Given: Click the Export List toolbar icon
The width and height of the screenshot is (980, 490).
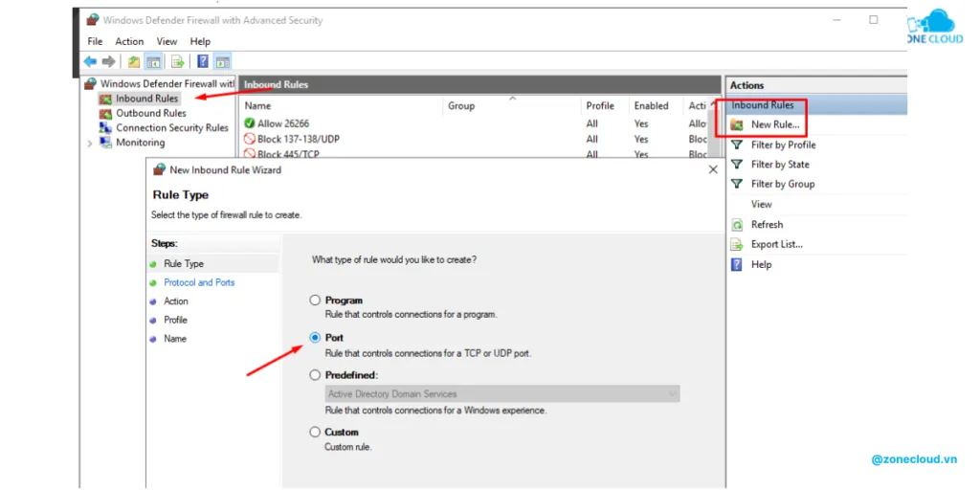Looking at the screenshot, I should pos(178,61).
